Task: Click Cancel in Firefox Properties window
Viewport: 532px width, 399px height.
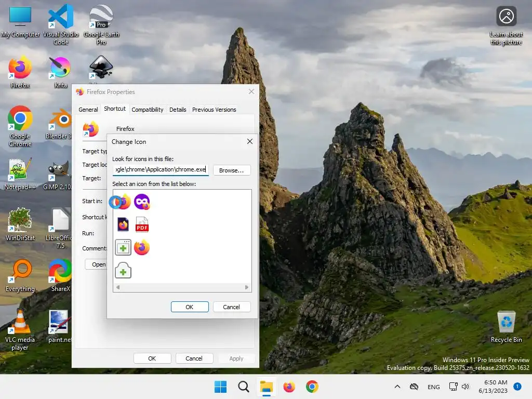Action: (x=194, y=358)
